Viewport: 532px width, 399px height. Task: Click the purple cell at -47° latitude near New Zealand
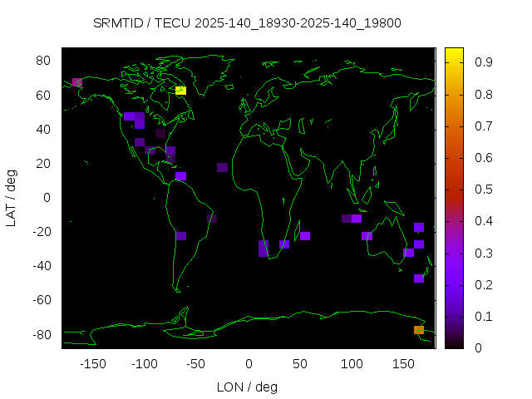tap(419, 278)
